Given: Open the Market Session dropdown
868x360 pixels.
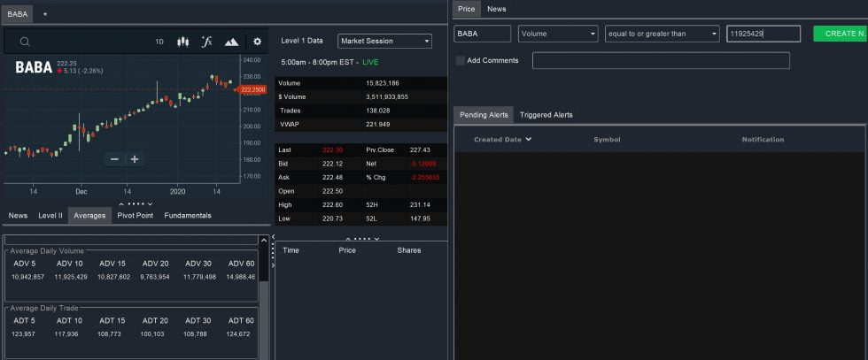Looking at the screenshot, I should (384, 41).
